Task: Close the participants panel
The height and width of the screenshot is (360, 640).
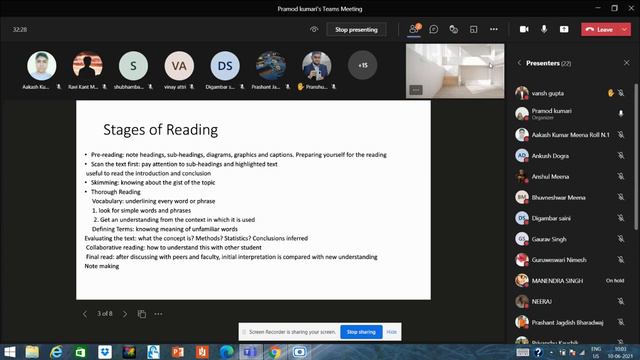Action: click(627, 63)
